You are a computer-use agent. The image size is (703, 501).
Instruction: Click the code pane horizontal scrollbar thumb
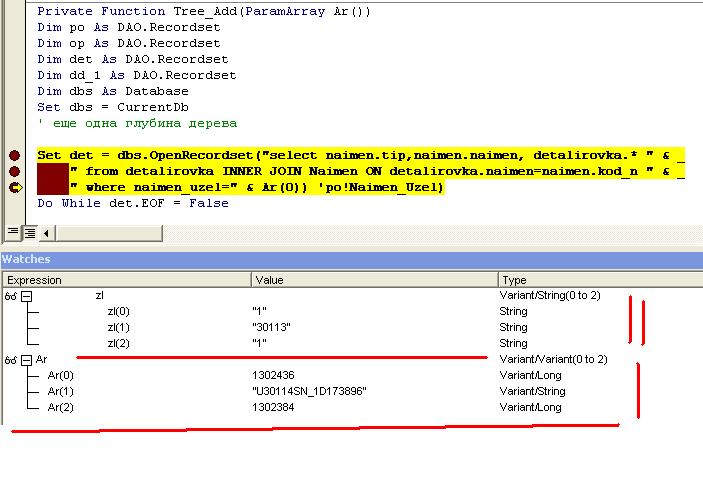click(108, 233)
